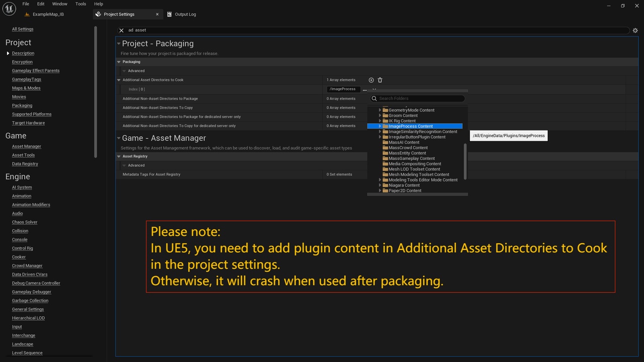Open Gameplay Effect Parents settings
Image resolution: width=644 pixels, height=362 pixels.
(x=36, y=71)
